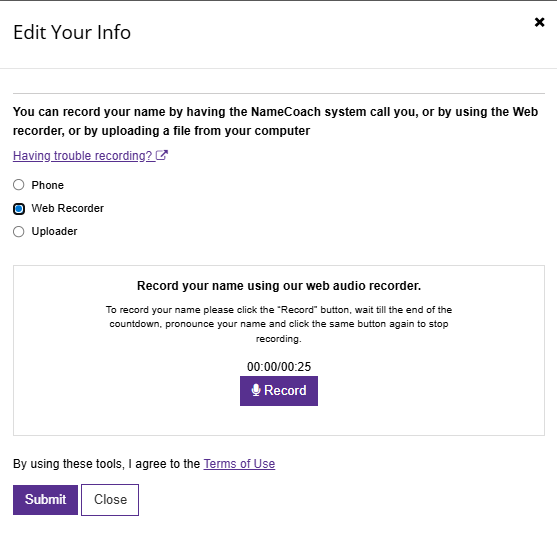Start recording with the Record button
Screen dimensions: 557x547
[279, 391]
